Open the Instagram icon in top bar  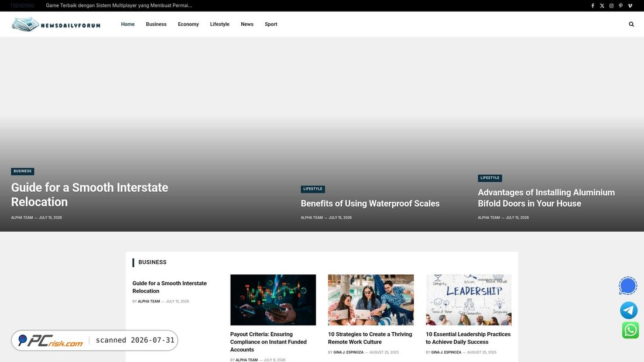611,6
